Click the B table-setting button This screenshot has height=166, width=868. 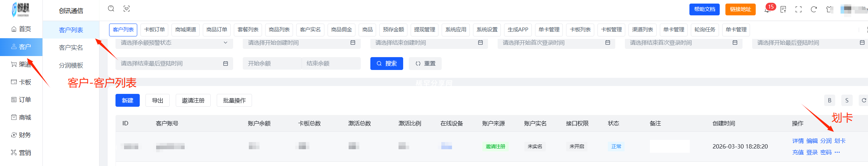pyautogui.click(x=830, y=100)
